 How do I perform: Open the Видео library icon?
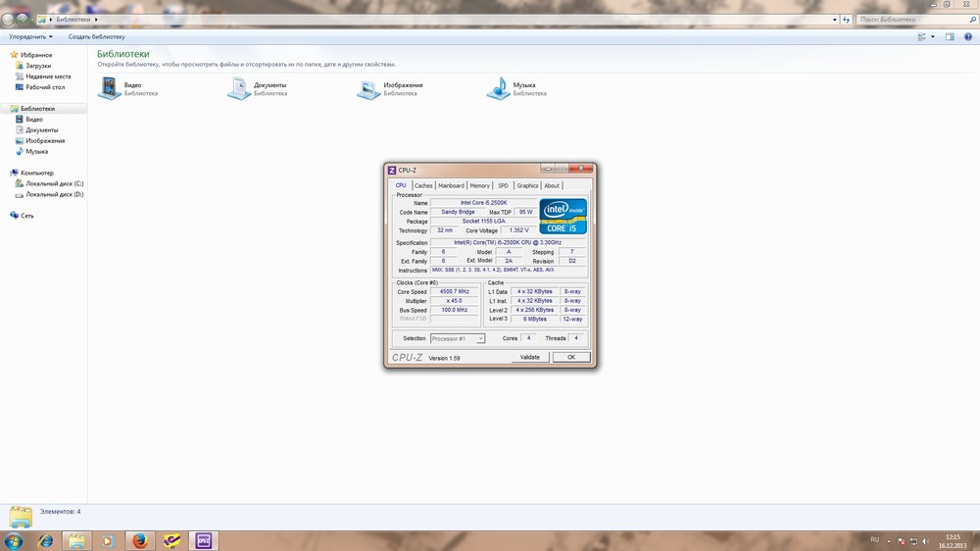[x=110, y=88]
